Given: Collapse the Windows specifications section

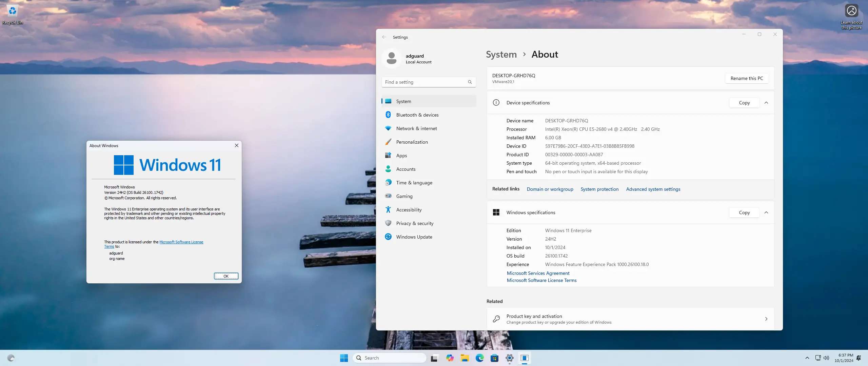Looking at the screenshot, I should (766, 212).
